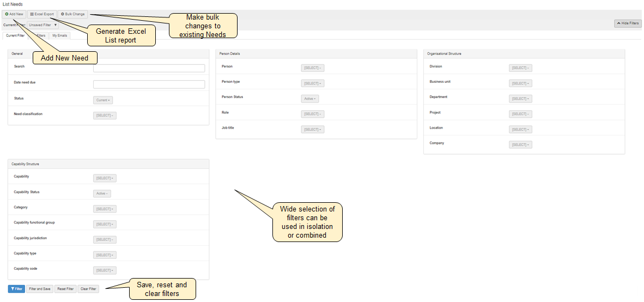Open the Unsaved Filter dropdown
This screenshot has width=644, height=302.
click(43, 25)
